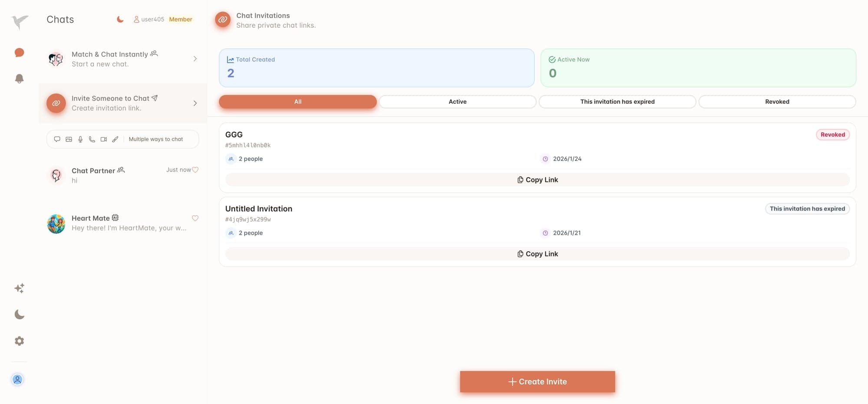Toggle the heart next to Chat Partner

195,170
